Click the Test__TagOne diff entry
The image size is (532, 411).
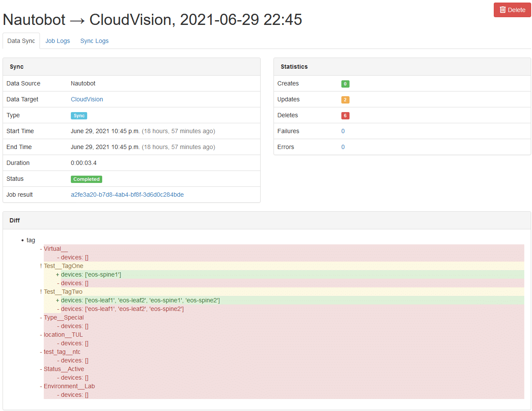tap(64, 266)
